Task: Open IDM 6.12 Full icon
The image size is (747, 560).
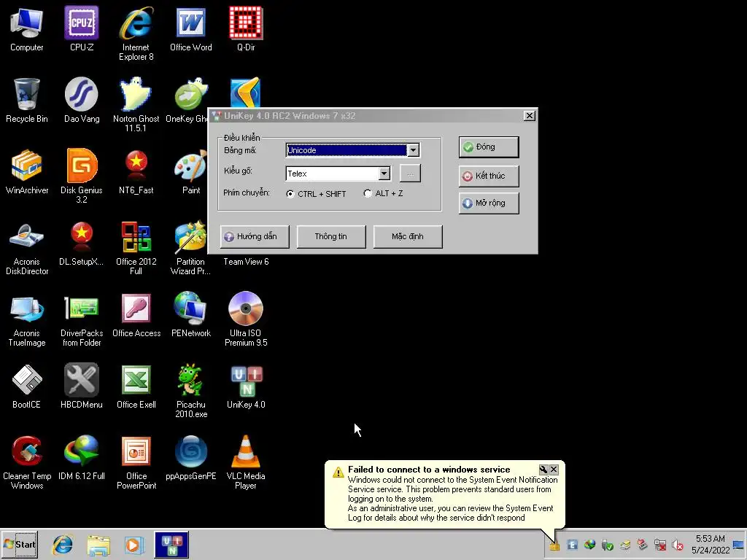Action: tap(82, 457)
